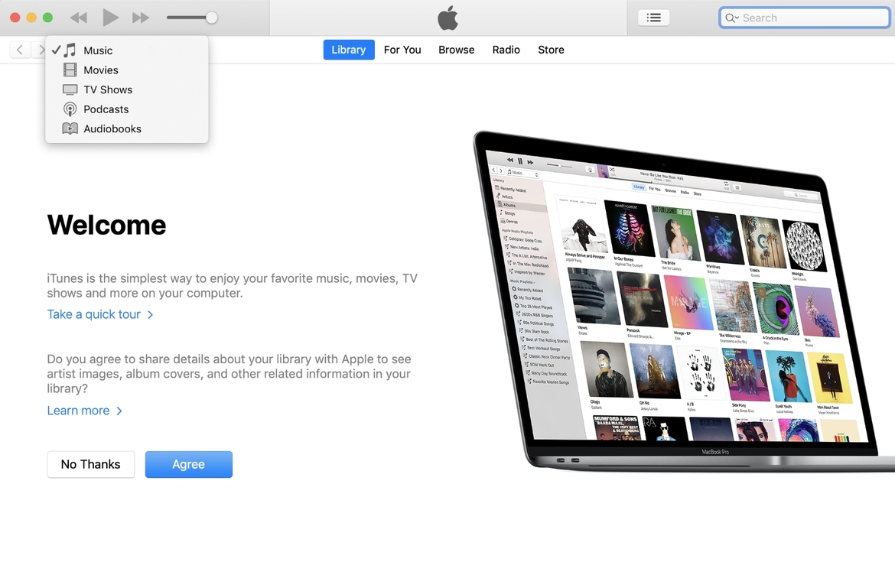
Task: Open the Radio tab
Action: click(506, 50)
